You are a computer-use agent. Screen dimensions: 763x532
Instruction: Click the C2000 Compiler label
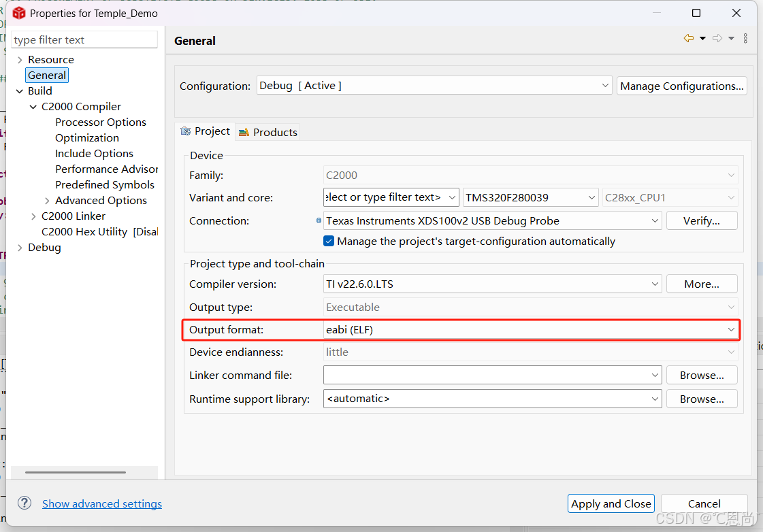pos(81,107)
